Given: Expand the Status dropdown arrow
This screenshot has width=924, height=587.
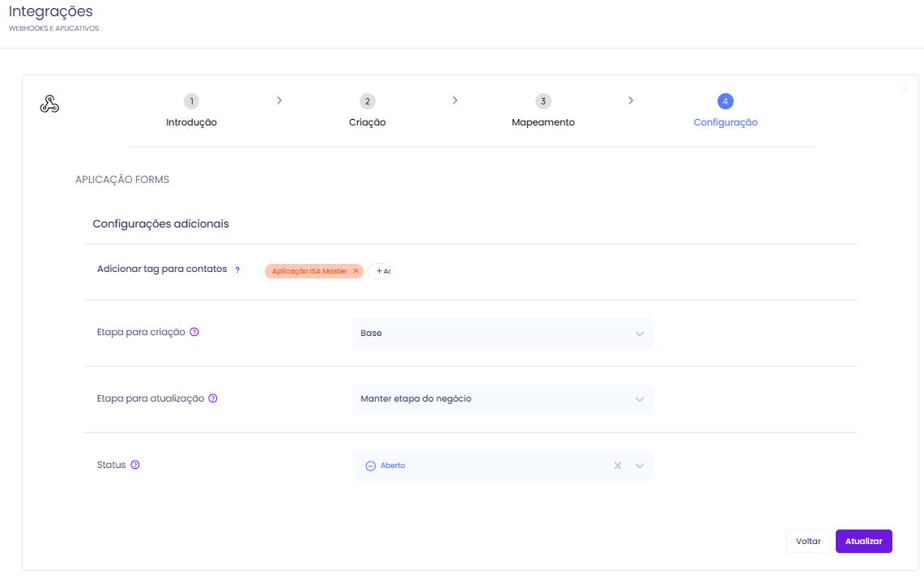Looking at the screenshot, I should (640, 466).
